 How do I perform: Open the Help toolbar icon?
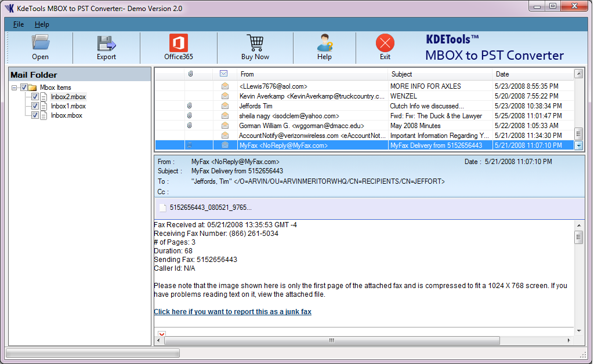click(x=325, y=42)
